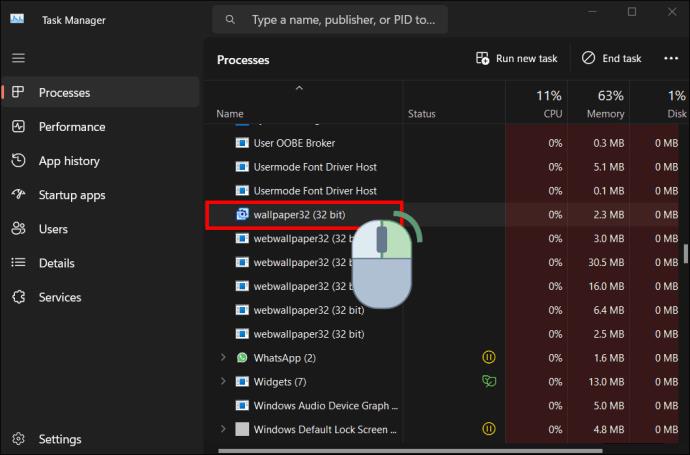
Task: Click the Users people icon
Action: [18, 228]
